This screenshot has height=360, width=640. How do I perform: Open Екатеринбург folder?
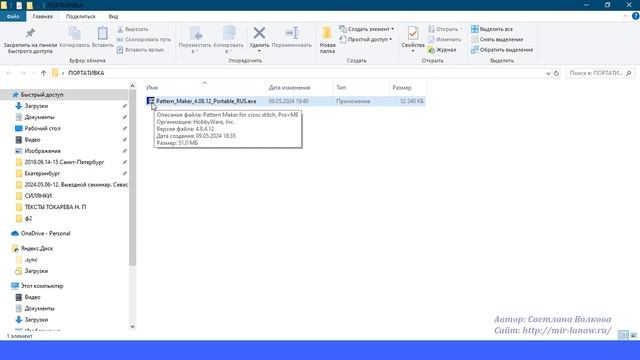[42, 173]
